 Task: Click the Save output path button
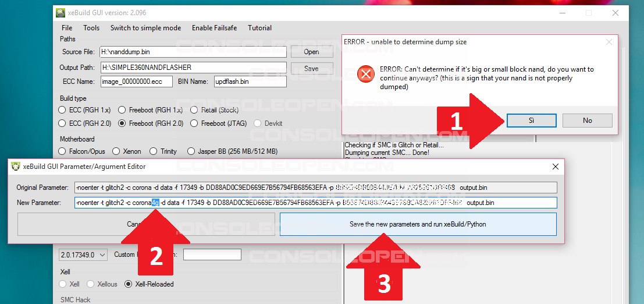point(312,68)
